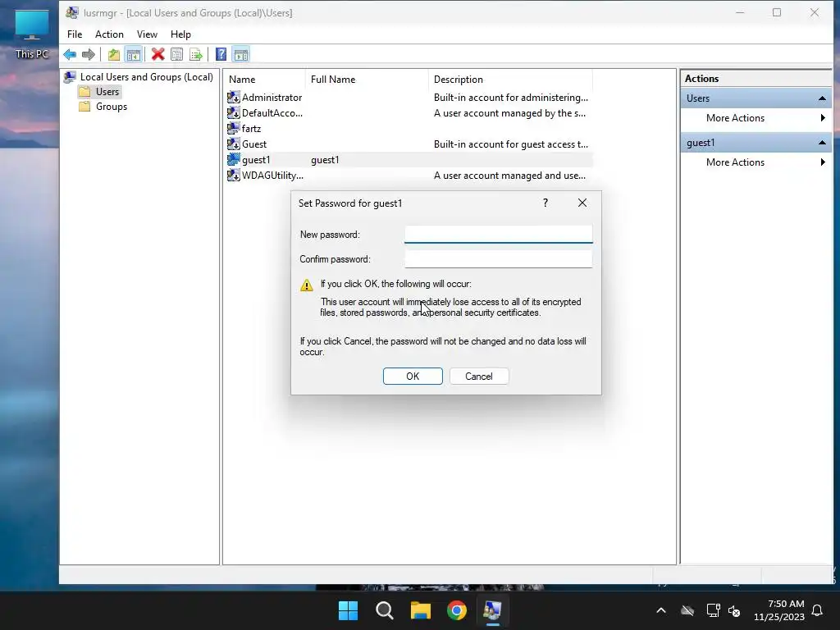This screenshot has width=840, height=630.
Task: Select the 'fartz' name text
Action: [x=251, y=129]
